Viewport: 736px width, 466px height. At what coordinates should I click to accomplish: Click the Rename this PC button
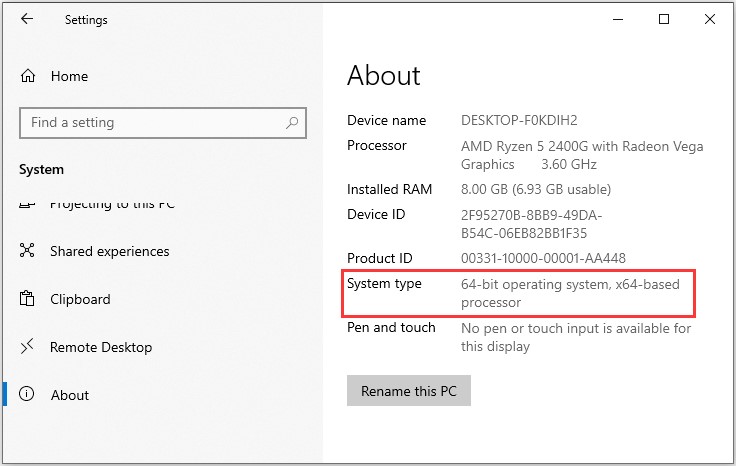(x=408, y=390)
